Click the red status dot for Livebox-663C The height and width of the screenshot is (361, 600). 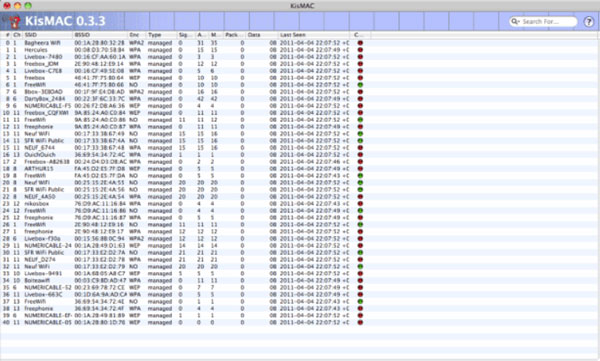point(360,294)
